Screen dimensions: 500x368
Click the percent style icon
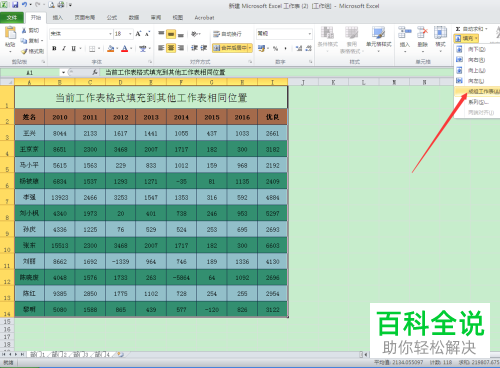(275, 49)
